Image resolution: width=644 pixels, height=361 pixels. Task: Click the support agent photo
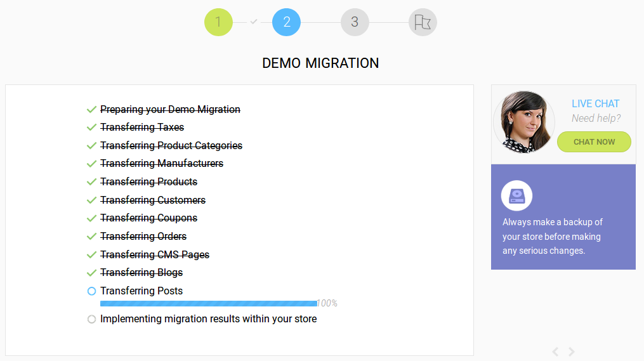(524, 122)
